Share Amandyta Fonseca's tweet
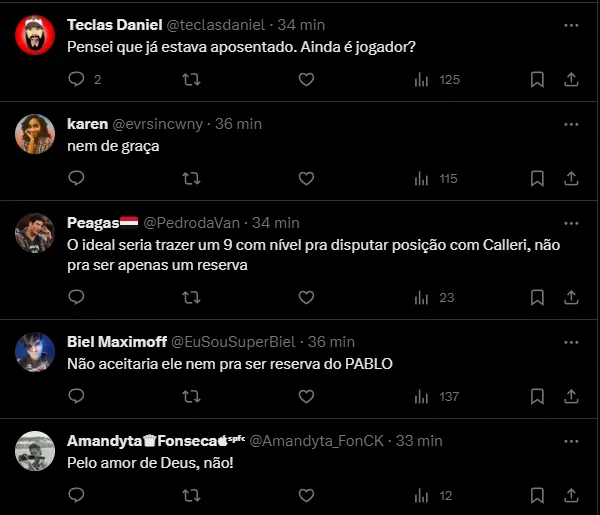 click(x=571, y=495)
